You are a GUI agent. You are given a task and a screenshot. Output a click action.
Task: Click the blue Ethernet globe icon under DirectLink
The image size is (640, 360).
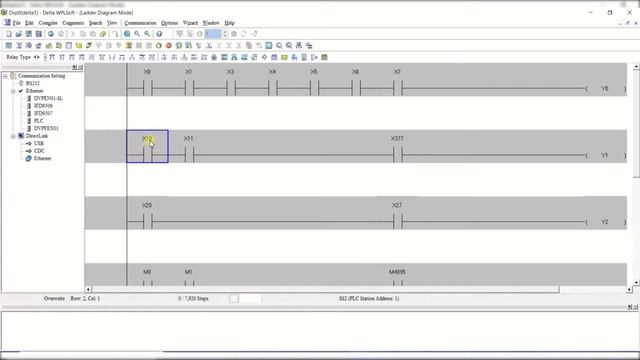29,158
